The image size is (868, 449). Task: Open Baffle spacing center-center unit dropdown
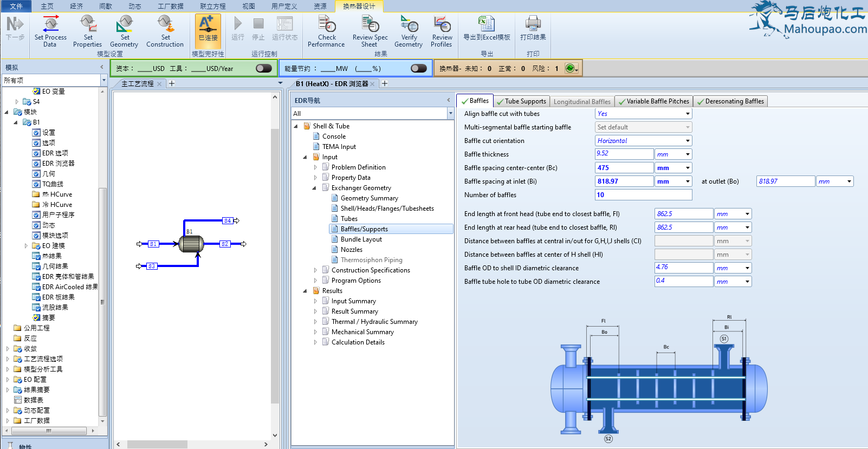[688, 168]
